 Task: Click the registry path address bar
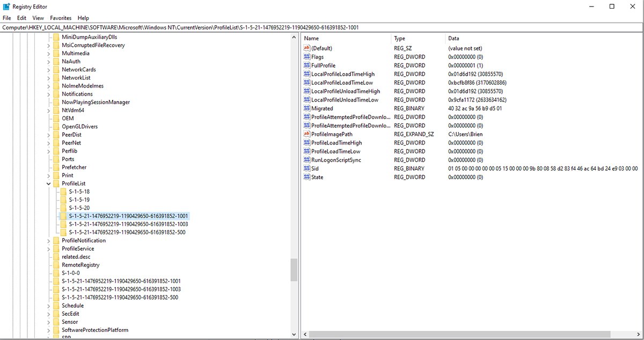[322, 27]
